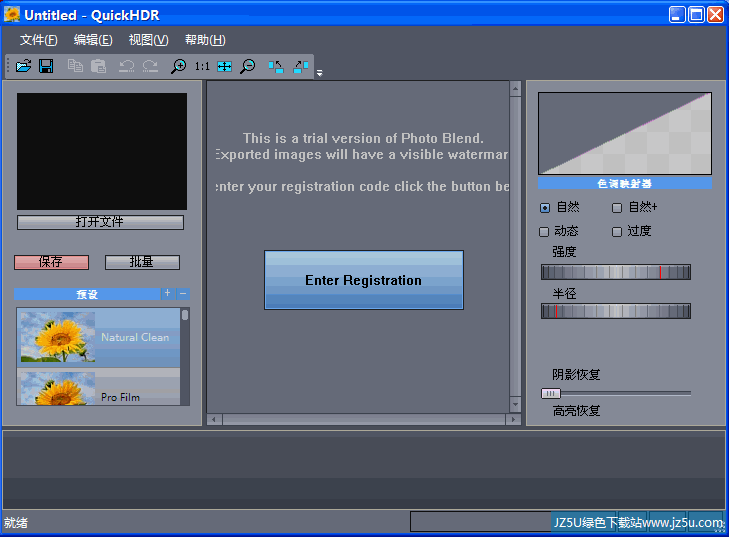Viewport: 729px width, 537px height.
Task: Open the 文件(F) menu
Action: click(x=39, y=40)
